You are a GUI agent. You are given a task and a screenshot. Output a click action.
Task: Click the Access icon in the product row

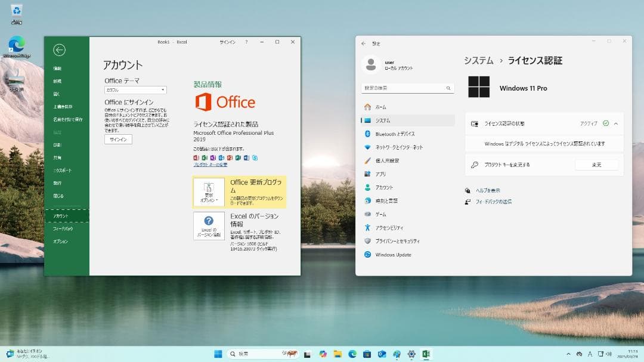[197, 157]
